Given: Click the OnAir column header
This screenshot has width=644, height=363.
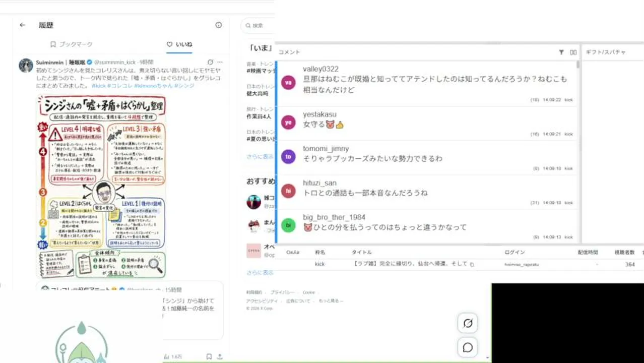Looking at the screenshot, I should coord(293,252).
